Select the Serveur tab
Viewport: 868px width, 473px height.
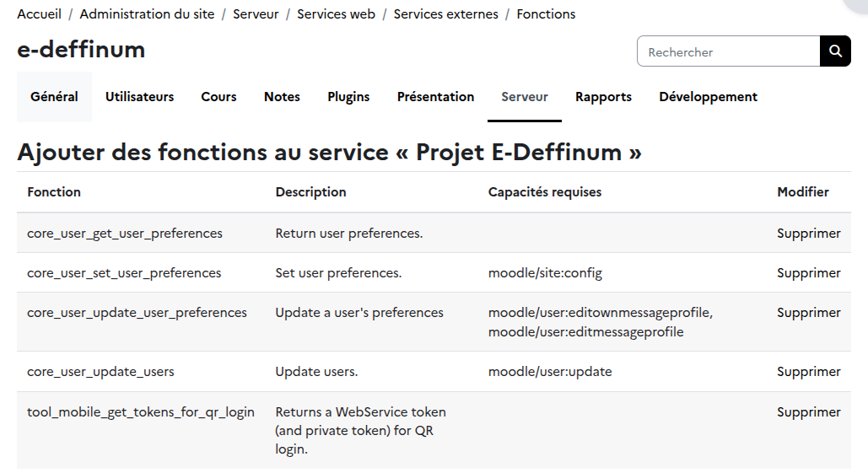point(525,97)
